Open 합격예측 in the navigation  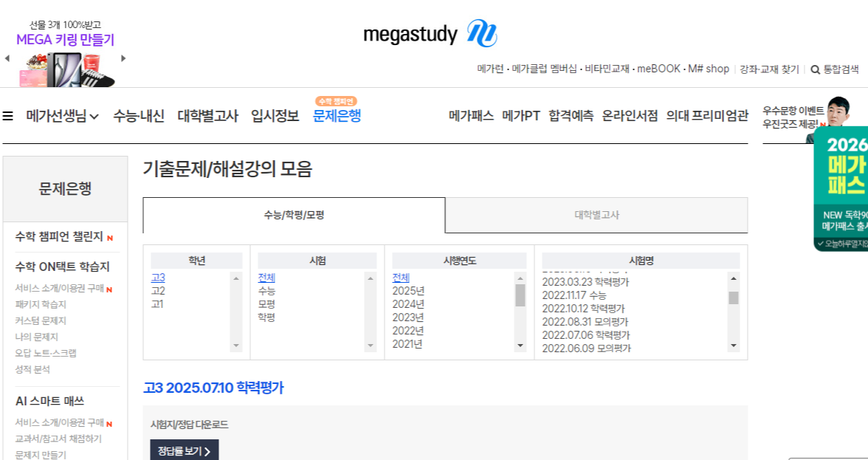point(571,116)
